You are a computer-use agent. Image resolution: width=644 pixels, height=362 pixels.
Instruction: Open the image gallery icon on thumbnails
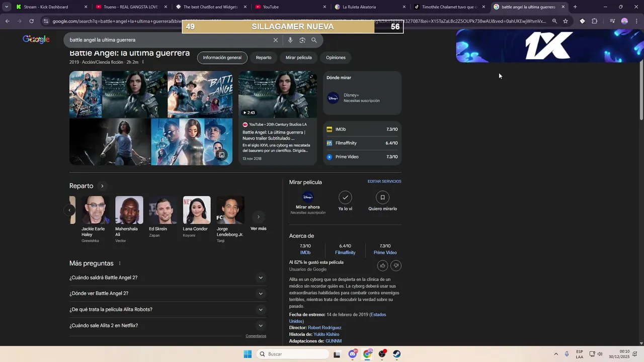[221, 155]
